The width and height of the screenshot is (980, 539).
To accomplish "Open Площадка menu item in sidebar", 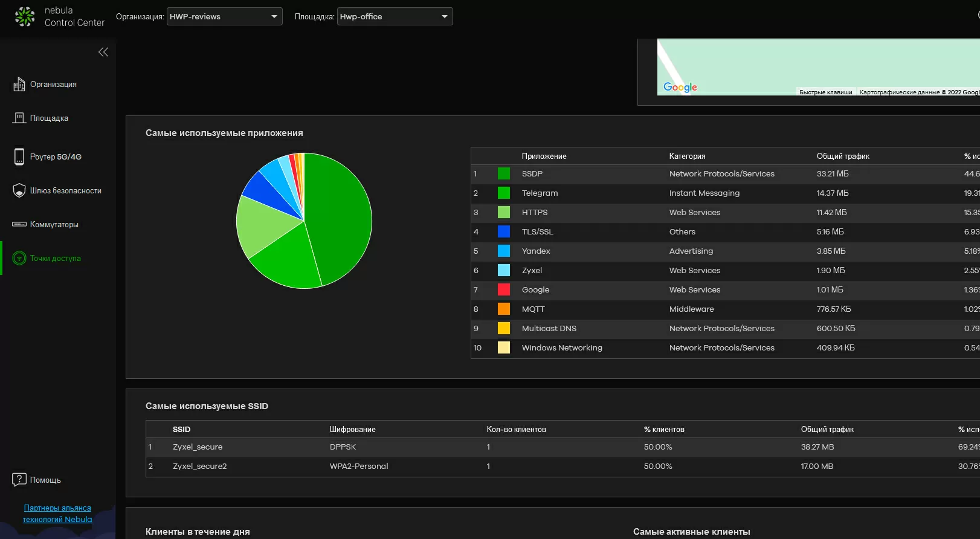I will (x=49, y=118).
